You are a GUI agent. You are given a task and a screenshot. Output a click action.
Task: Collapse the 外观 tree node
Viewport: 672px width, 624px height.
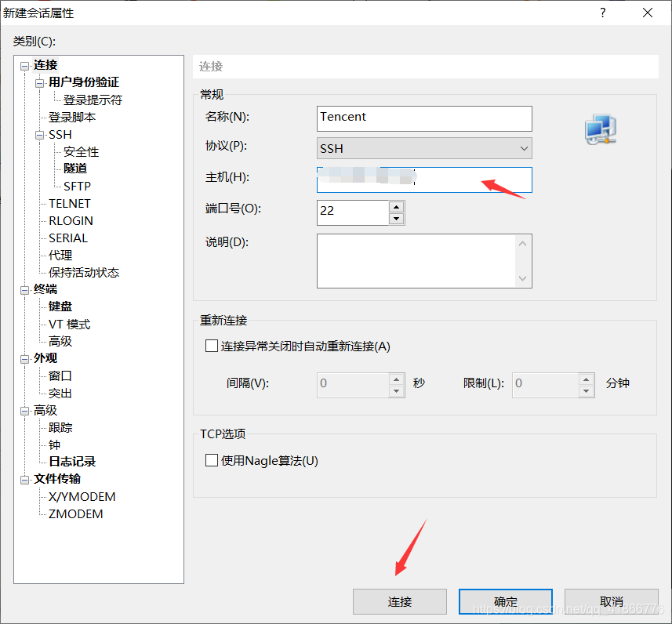pyautogui.click(x=25, y=359)
